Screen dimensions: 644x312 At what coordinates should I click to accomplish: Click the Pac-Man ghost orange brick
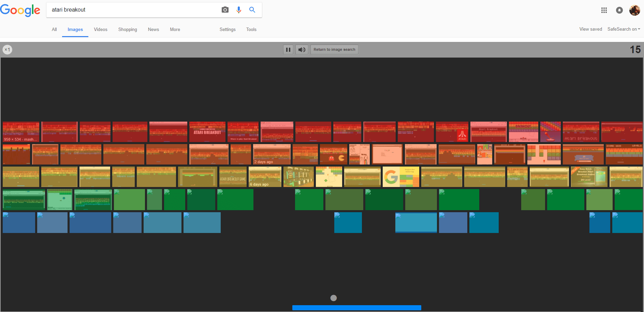[x=334, y=154]
